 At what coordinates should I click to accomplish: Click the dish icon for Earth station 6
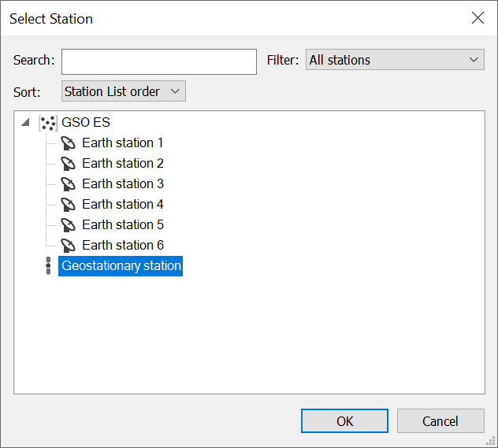click(68, 245)
